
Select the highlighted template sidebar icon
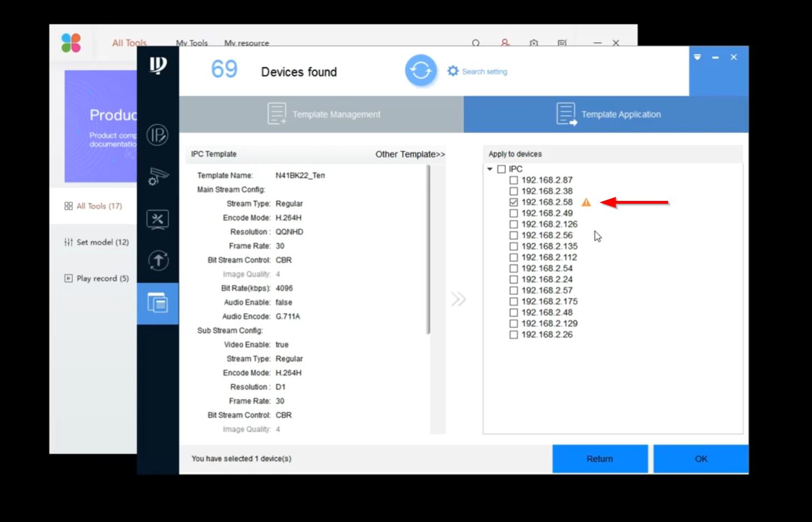158,303
